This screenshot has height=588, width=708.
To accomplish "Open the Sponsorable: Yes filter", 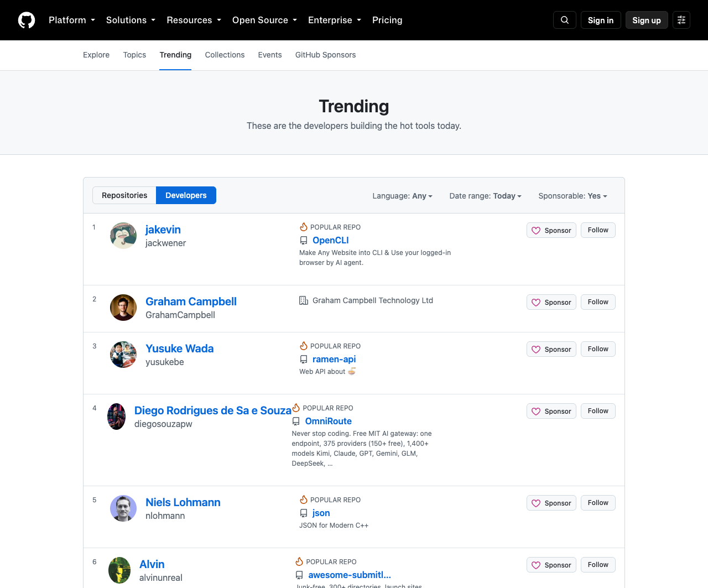I will (573, 196).
